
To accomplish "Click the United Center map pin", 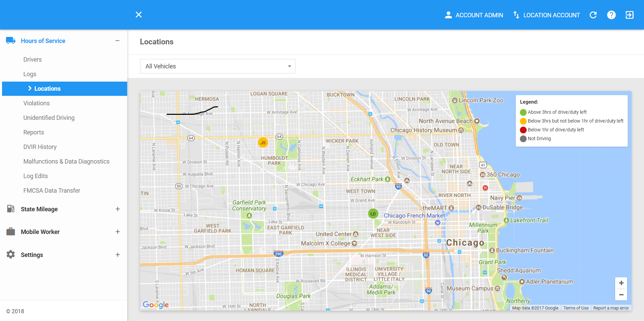I will point(356,234).
